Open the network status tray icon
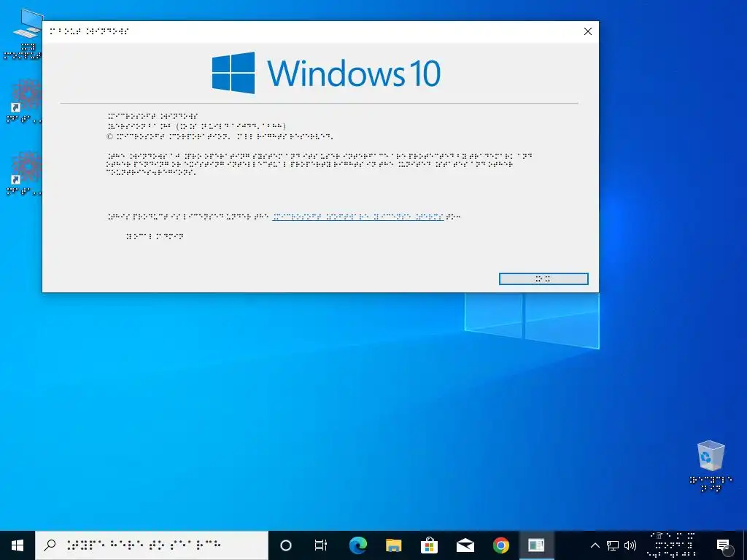The width and height of the screenshot is (747, 560). 613,545
